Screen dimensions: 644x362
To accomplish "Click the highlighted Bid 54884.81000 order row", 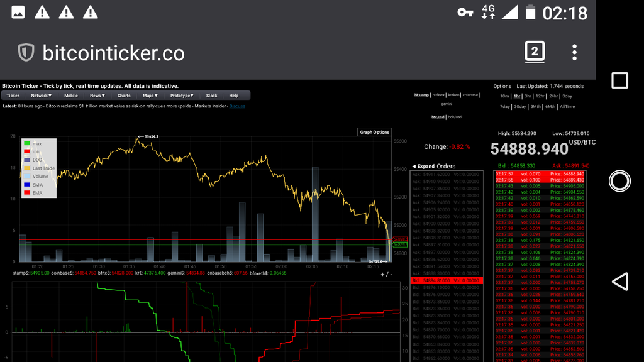I will coord(447,281).
